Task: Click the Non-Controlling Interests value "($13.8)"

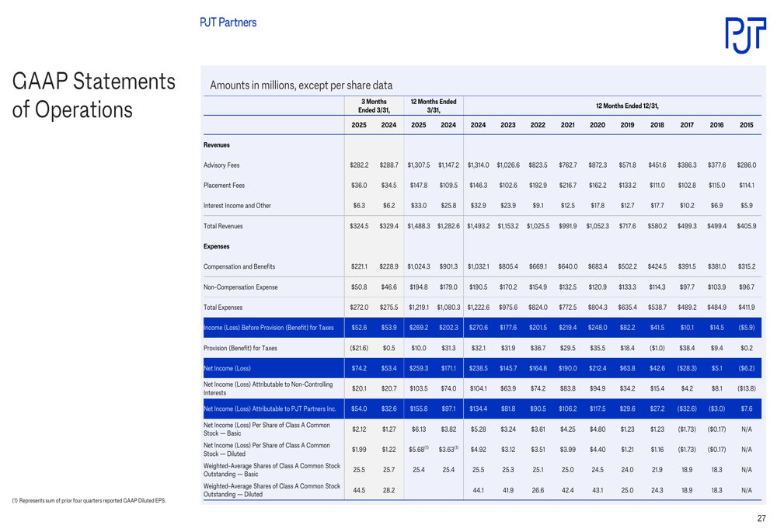Action: click(x=746, y=389)
